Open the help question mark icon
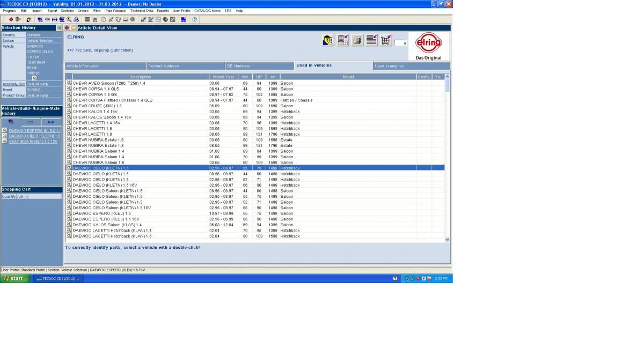 tap(194, 19)
